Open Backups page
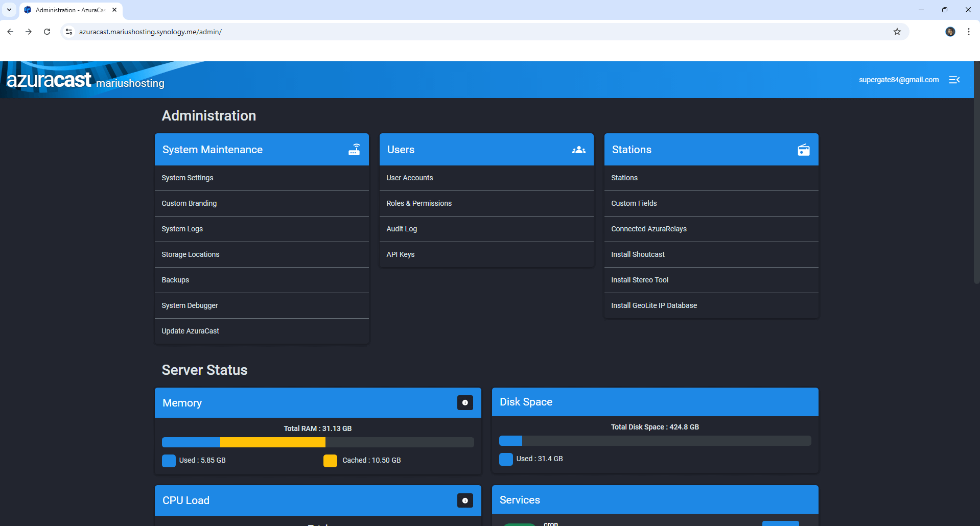980x526 pixels. 262,280
